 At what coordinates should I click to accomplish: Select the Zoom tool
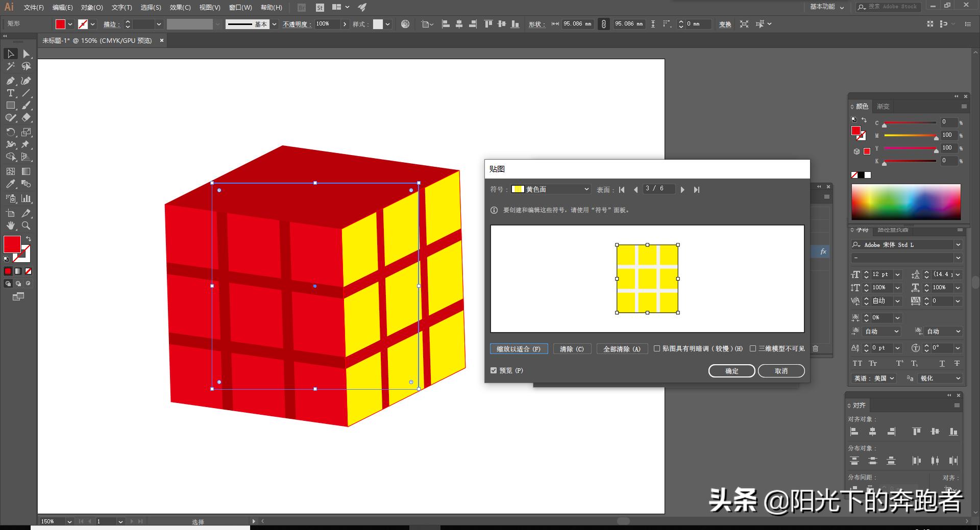pyautogui.click(x=27, y=226)
